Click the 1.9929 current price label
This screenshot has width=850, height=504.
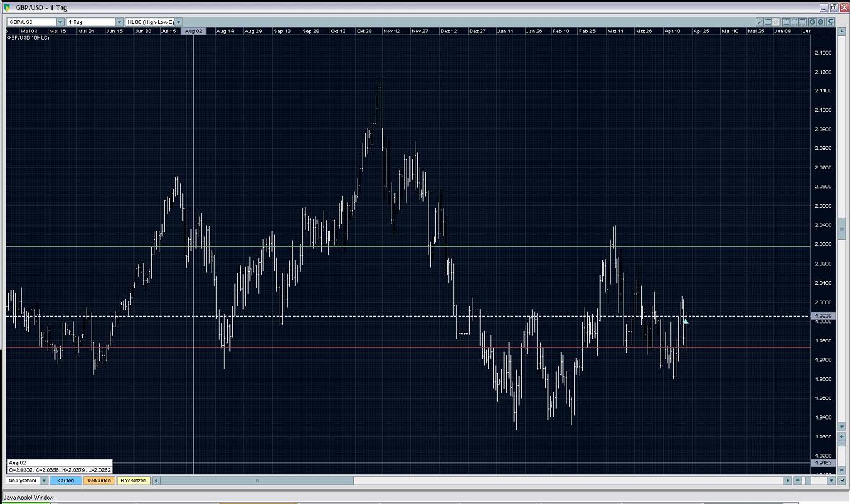click(x=823, y=315)
